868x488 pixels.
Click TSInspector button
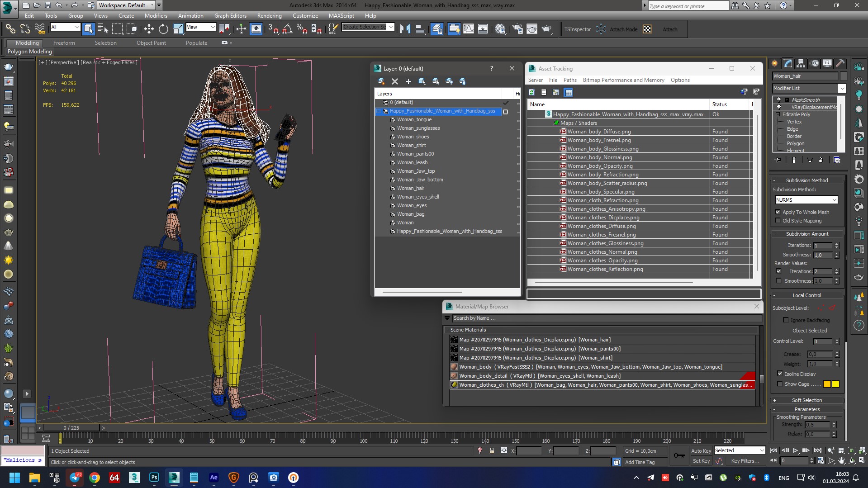(577, 29)
